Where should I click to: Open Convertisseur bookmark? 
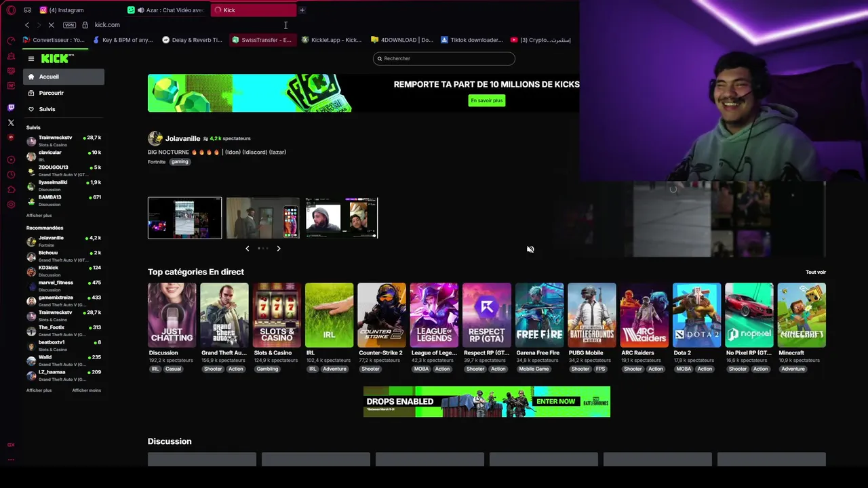pos(54,40)
